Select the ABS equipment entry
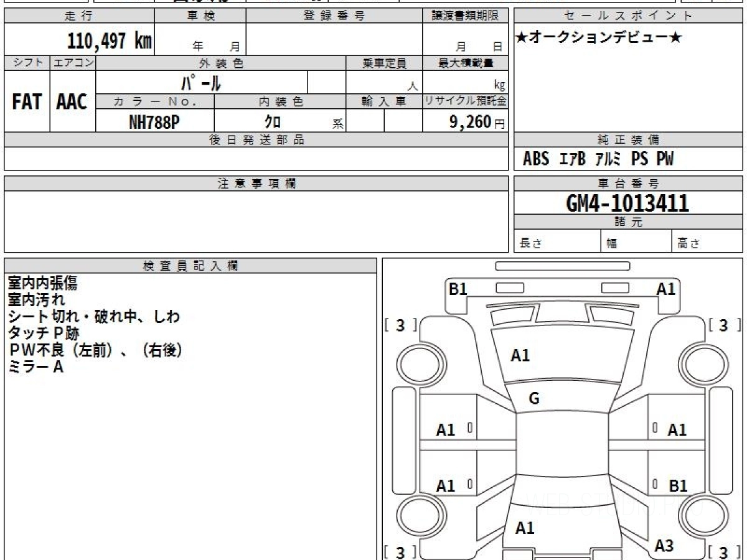This screenshot has width=747, height=560. [536, 159]
